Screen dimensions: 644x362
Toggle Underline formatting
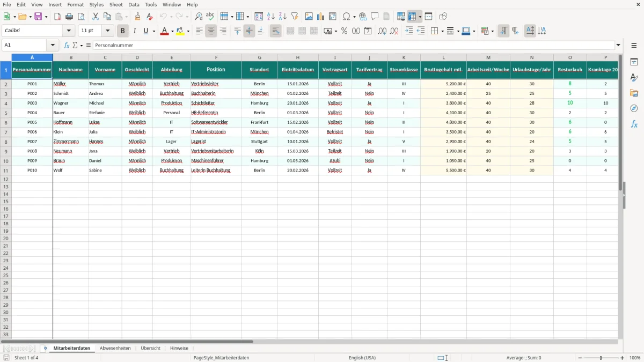coord(145,31)
